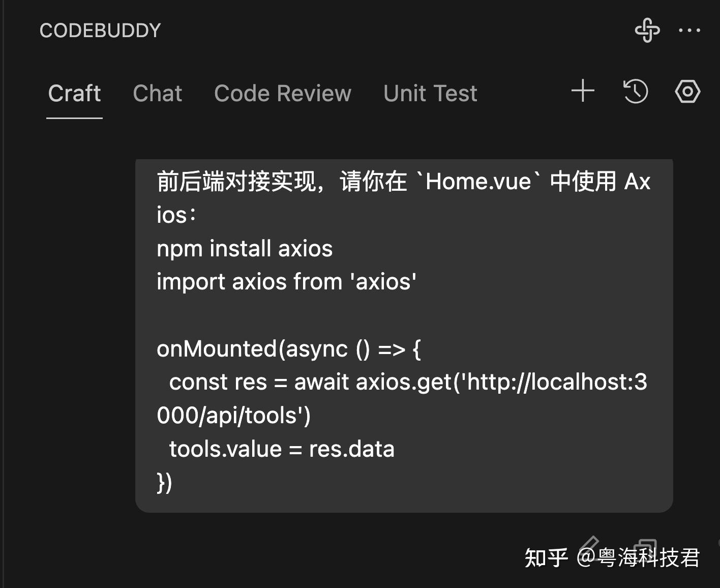Select the active Craft tab
Viewport: 720px width, 588px height.
(x=74, y=93)
